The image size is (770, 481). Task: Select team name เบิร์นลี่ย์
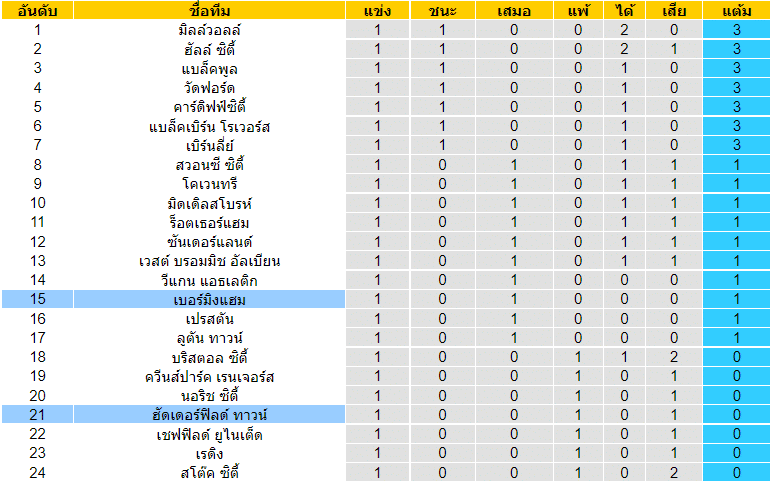209,145
